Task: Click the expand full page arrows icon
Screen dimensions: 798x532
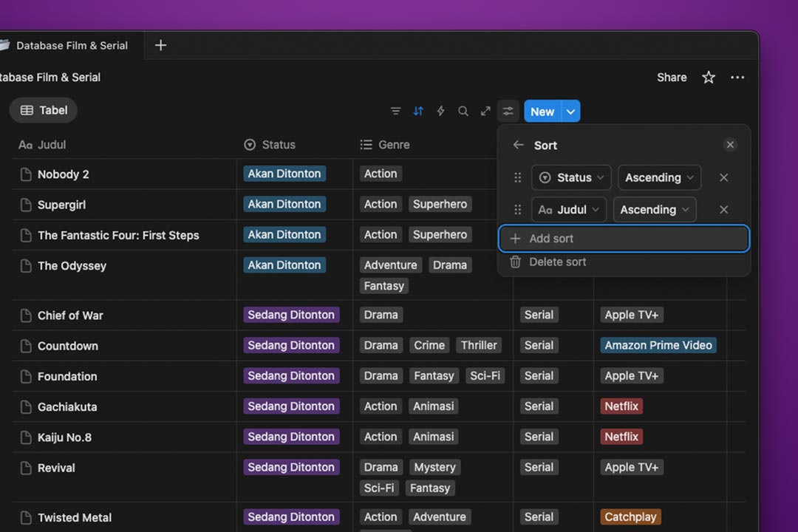Action: point(485,111)
